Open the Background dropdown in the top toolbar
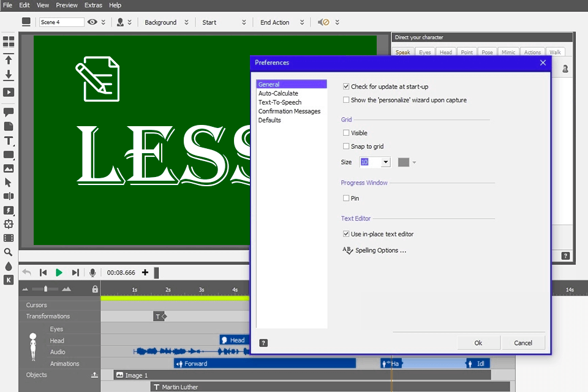The height and width of the screenshot is (392, 588). click(x=186, y=21)
